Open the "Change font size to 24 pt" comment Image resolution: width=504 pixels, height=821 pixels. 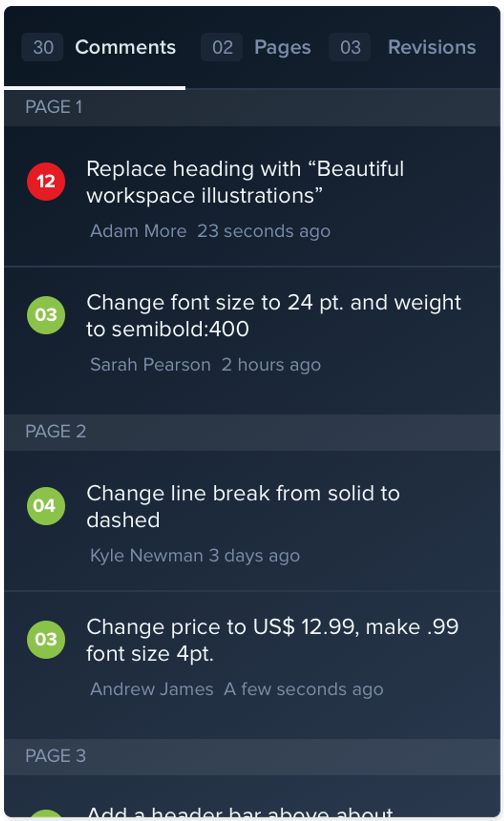(x=274, y=315)
